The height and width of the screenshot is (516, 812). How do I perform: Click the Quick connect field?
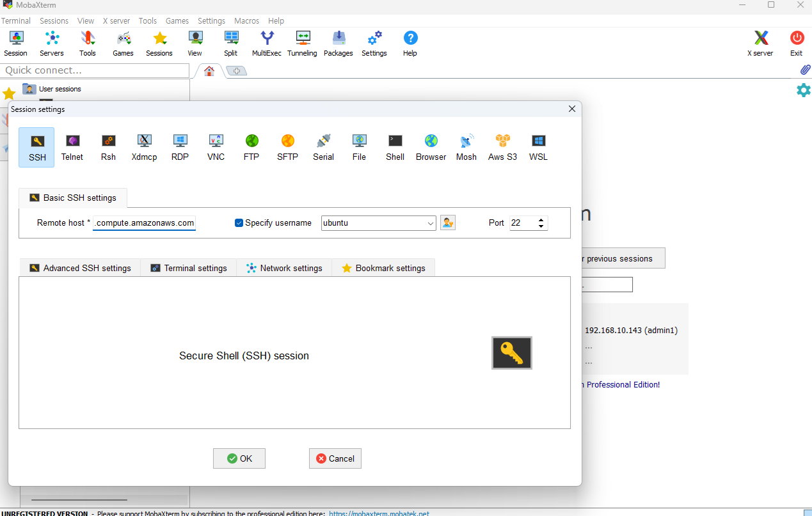[95, 70]
